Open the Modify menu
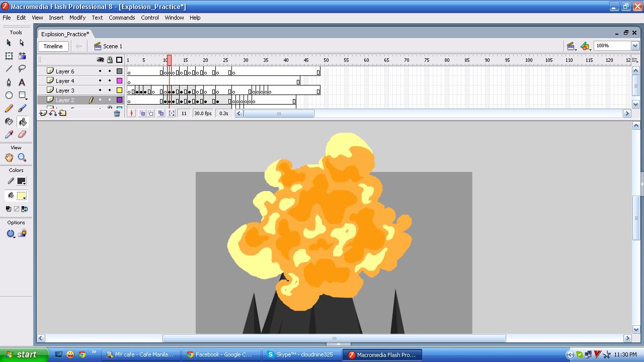The width and height of the screenshot is (644, 362). tap(77, 18)
